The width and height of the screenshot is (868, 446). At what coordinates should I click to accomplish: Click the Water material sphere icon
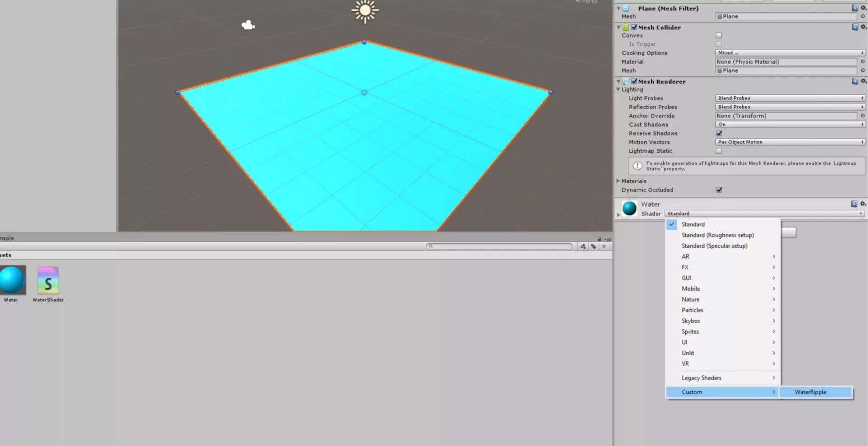(629, 209)
